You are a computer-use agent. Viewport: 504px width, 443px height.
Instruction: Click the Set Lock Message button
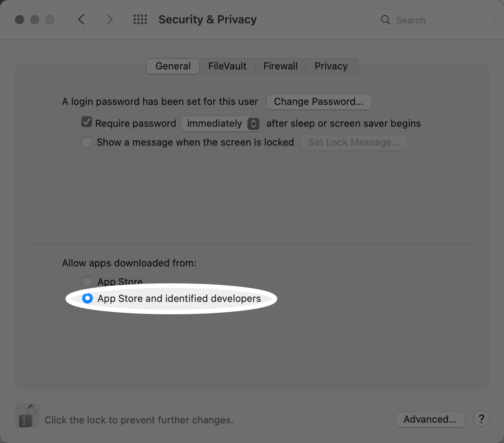[x=353, y=142]
